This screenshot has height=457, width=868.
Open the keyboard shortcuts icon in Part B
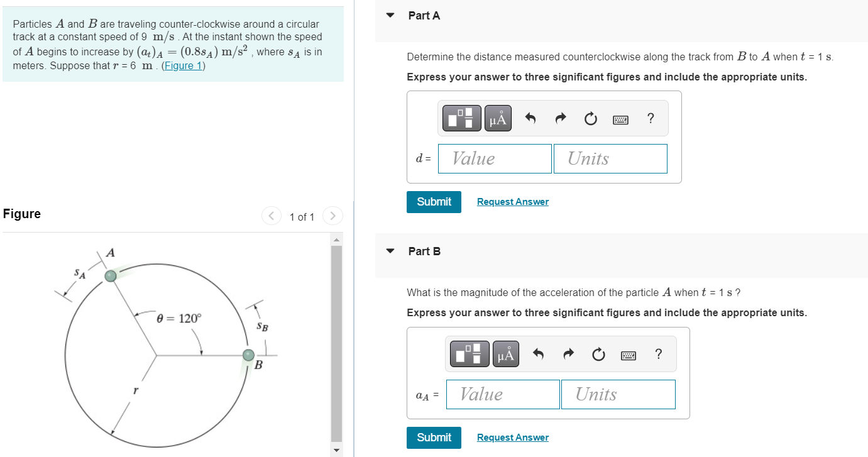pyautogui.click(x=628, y=353)
